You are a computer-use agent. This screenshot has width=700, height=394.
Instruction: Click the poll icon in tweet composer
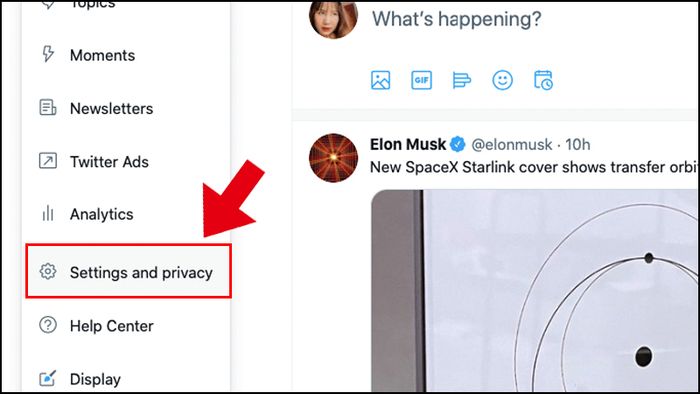coord(461,80)
